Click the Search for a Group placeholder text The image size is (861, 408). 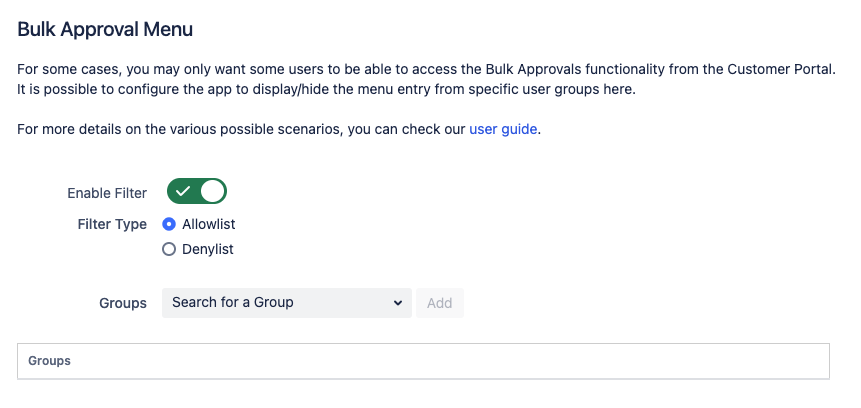233,302
